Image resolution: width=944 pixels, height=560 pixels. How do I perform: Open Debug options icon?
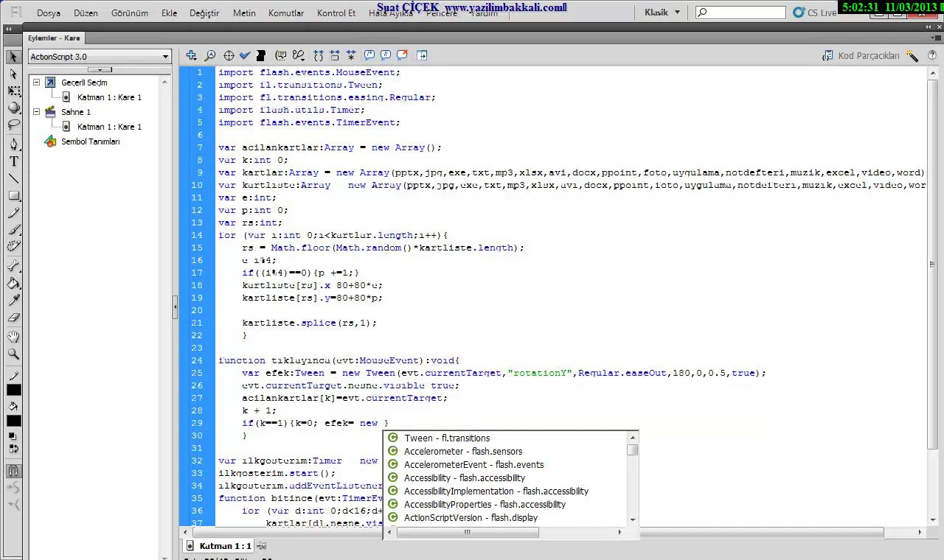point(299,55)
